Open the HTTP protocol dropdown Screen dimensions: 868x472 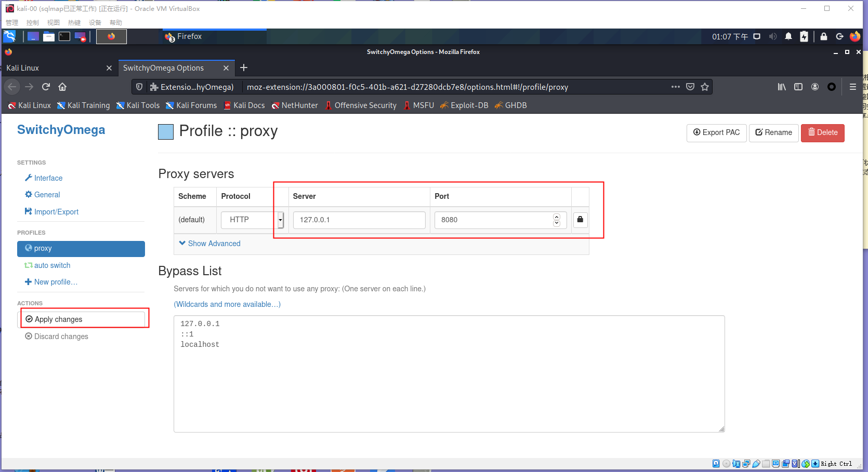[253, 220]
